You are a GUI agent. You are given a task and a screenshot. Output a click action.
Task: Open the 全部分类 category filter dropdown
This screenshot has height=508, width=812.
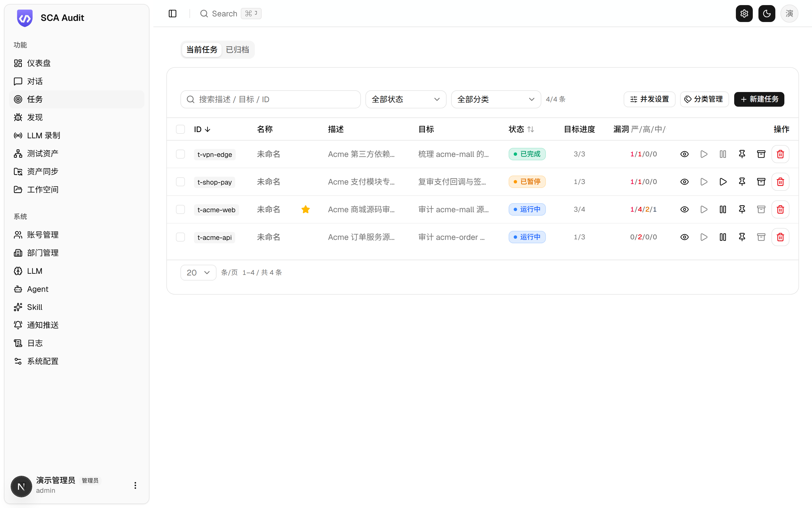point(496,99)
